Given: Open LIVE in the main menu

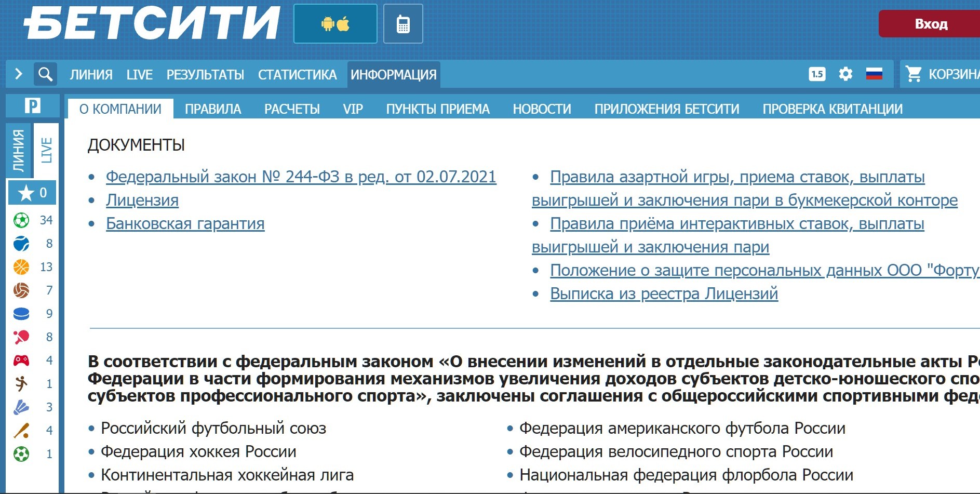Looking at the screenshot, I should pyautogui.click(x=140, y=75).
